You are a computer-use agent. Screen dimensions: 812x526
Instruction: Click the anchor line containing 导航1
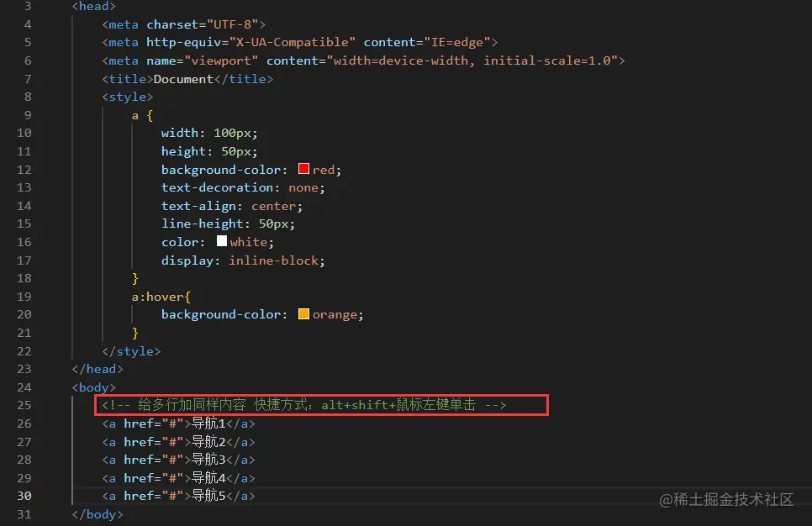[179, 423]
